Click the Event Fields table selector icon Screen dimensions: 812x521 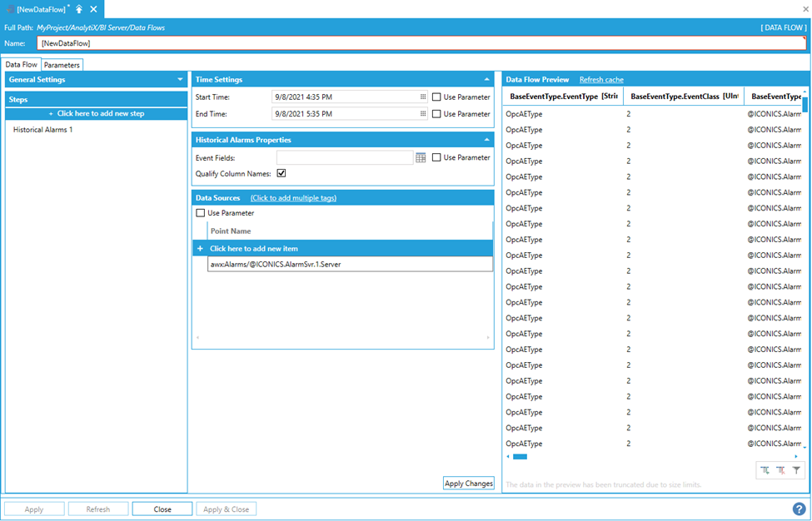click(421, 157)
